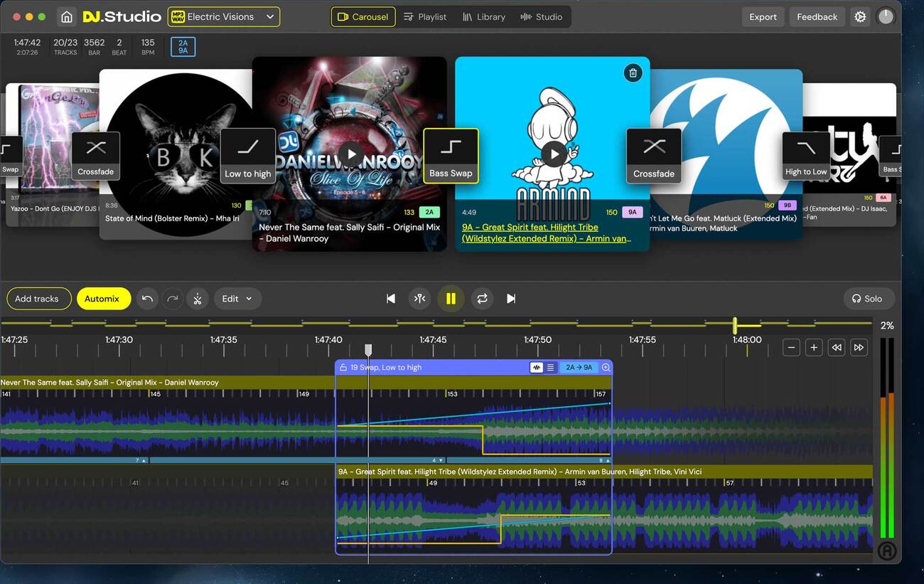Toggle loop playback mode
The height and width of the screenshot is (584, 924).
click(482, 299)
